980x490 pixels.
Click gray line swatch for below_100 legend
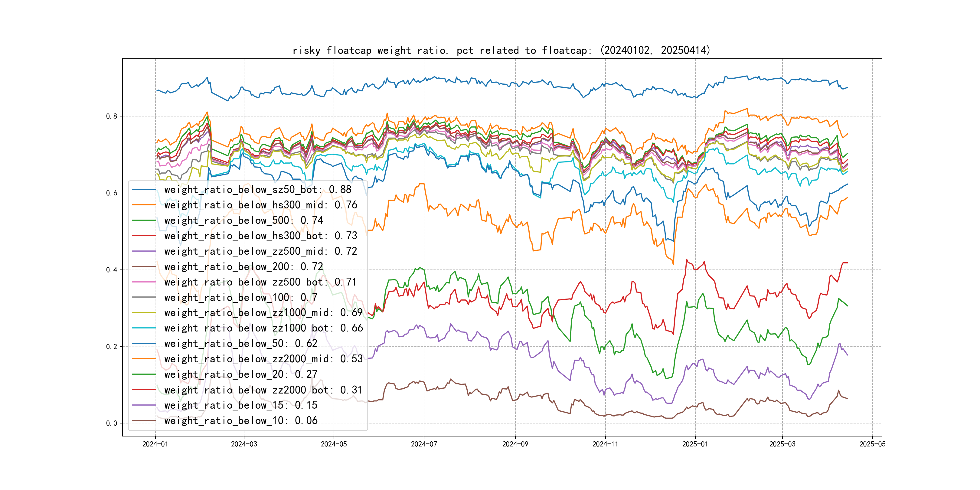click(144, 298)
